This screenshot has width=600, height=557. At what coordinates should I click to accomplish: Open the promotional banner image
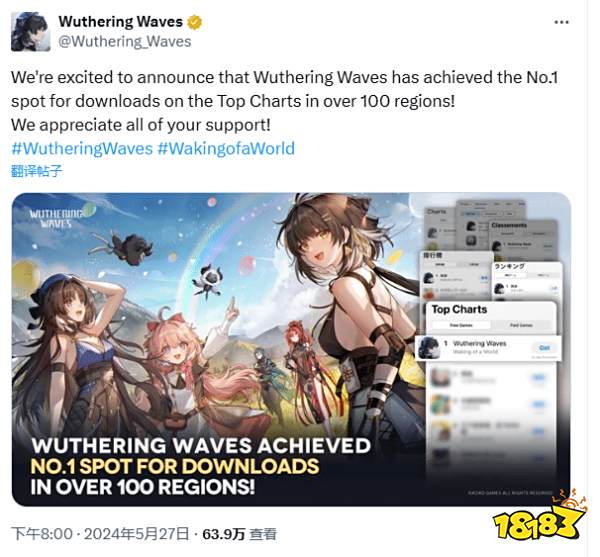click(x=291, y=349)
